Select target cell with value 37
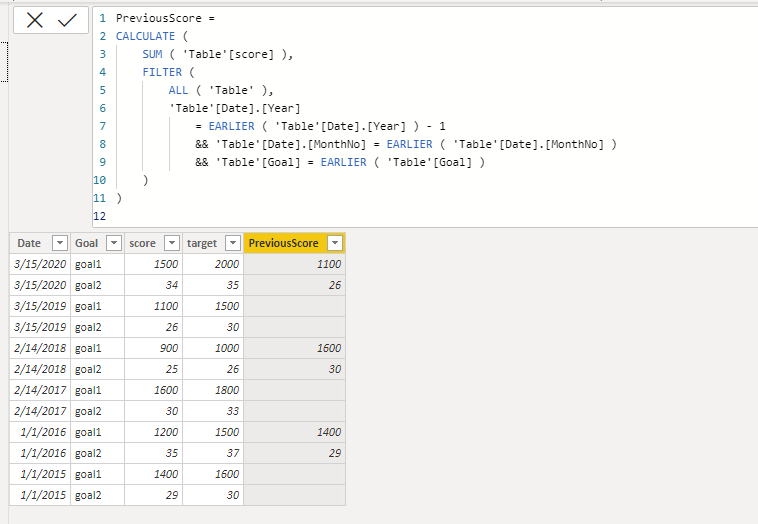758x524 pixels. click(x=213, y=453)
